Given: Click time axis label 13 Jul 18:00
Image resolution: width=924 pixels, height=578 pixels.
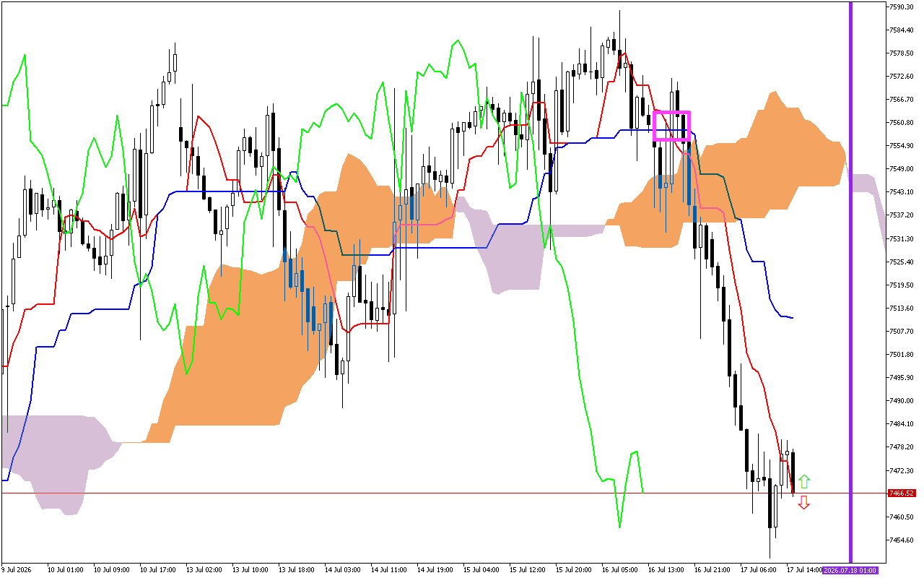Looking at the screenshot, I should coord(296,570).
